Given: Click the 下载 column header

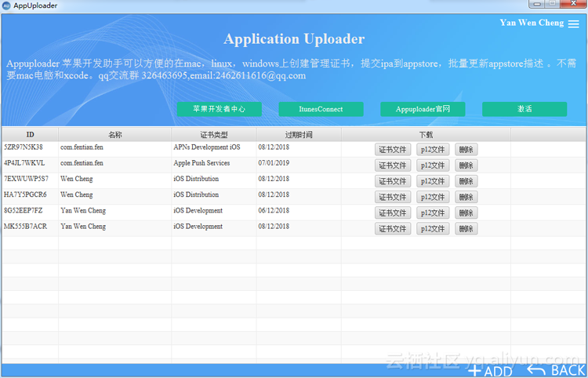Looking at the screenshot, I should [x=426, y=135].
